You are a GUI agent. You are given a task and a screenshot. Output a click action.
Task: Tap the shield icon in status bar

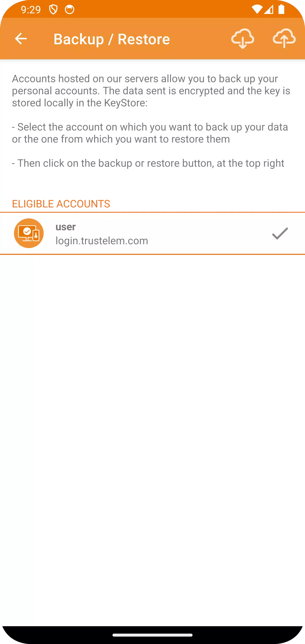(53, 10)
